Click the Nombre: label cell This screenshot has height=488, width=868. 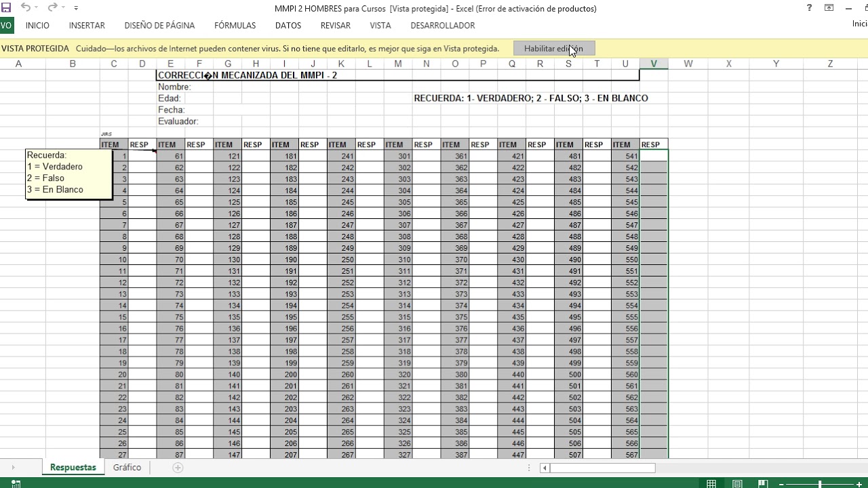(x=174, y=87)
